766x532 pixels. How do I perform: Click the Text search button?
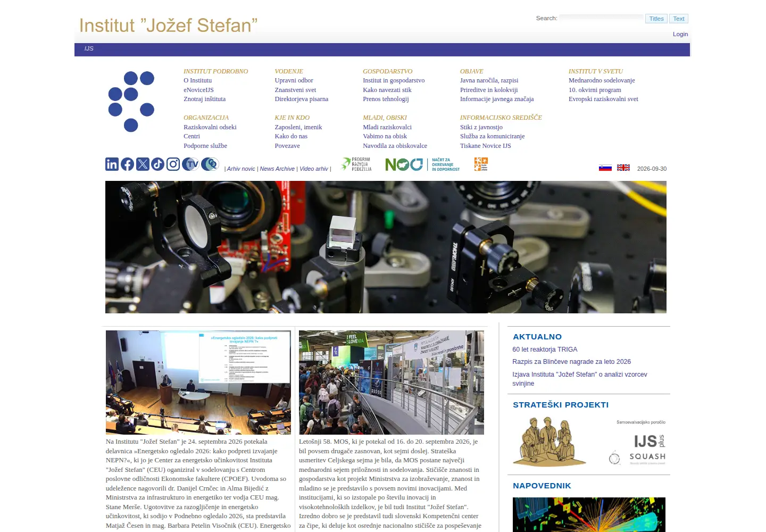click(679, 19)
